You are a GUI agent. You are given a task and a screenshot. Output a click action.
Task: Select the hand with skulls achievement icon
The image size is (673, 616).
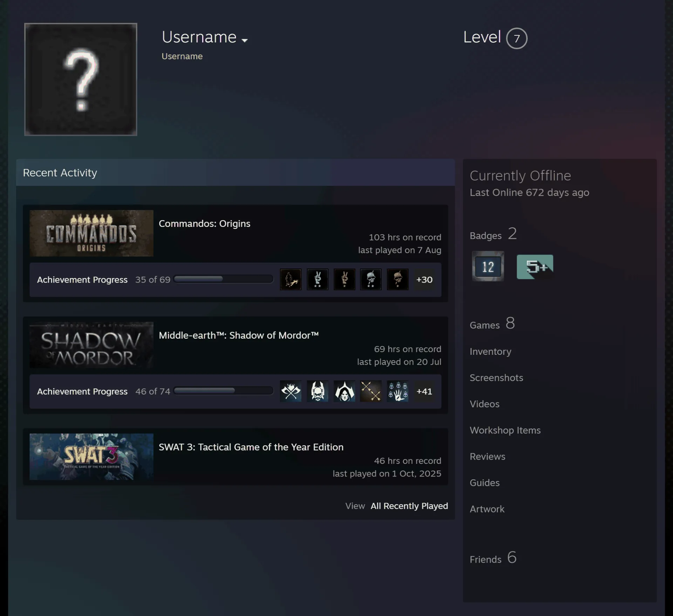(x=397, y=391)
